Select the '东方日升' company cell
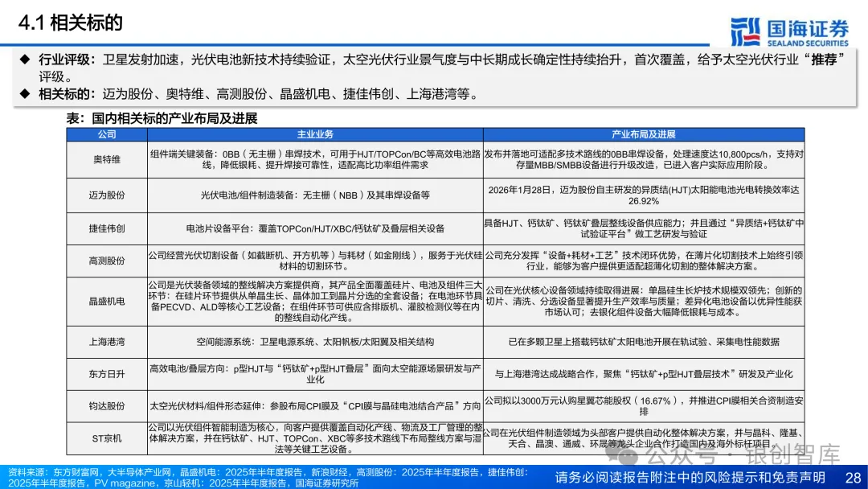Viewport: 868px width, 489px height. pyautogui.click(x=107, y=374)
